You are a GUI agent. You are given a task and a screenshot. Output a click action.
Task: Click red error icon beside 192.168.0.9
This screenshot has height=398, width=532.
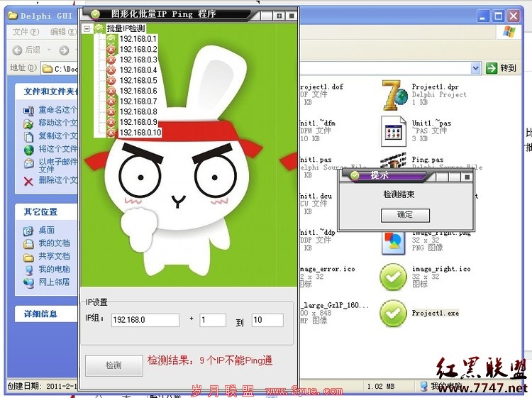[x=111, y=122]
